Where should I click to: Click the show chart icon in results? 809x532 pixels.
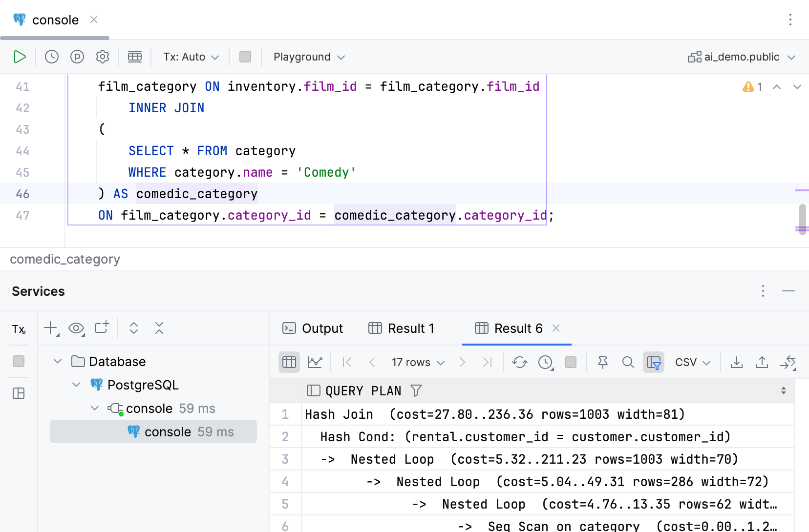(x=315, y=362)
